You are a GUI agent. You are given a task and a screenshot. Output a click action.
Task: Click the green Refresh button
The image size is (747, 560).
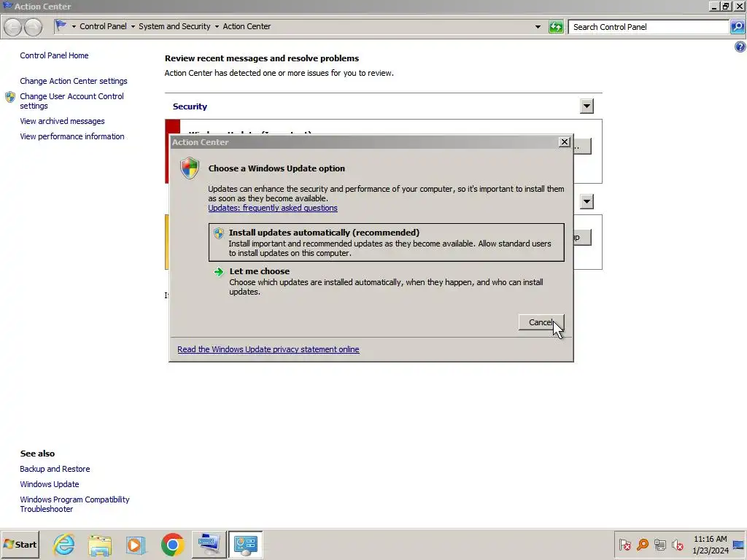click(x=556, y=27)
